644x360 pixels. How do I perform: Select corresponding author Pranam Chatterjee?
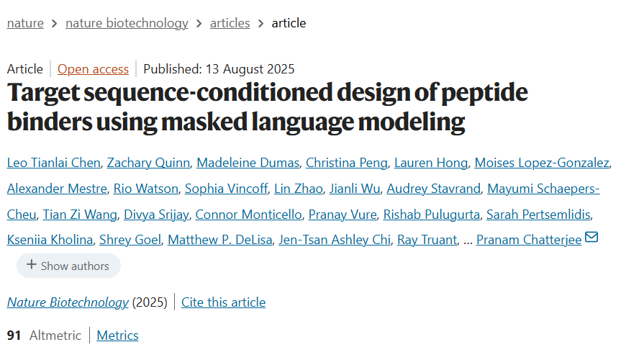pos(529,240)
